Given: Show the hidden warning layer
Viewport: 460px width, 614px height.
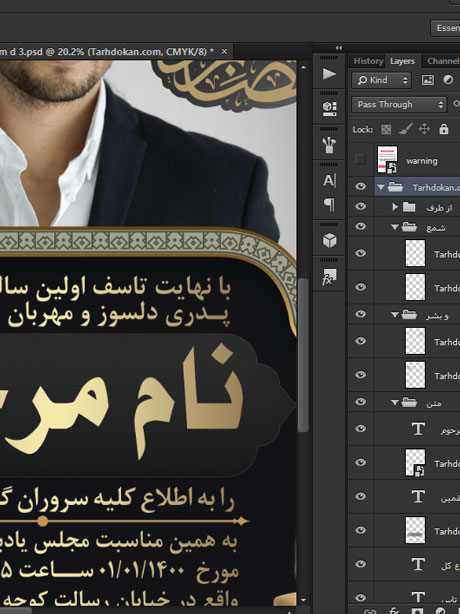Looking at the screenshot, I should coord(360,159).
